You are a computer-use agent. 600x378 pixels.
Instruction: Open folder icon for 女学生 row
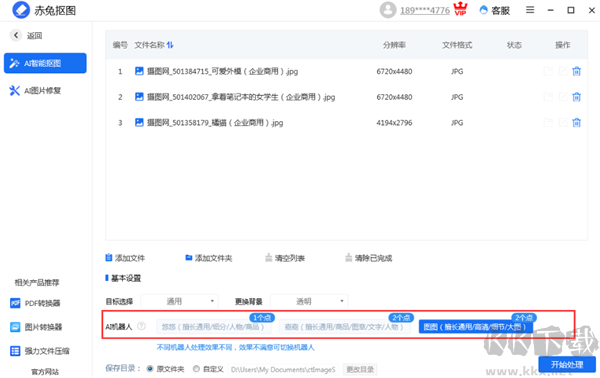pyautogui.click(x=548, y=97)
